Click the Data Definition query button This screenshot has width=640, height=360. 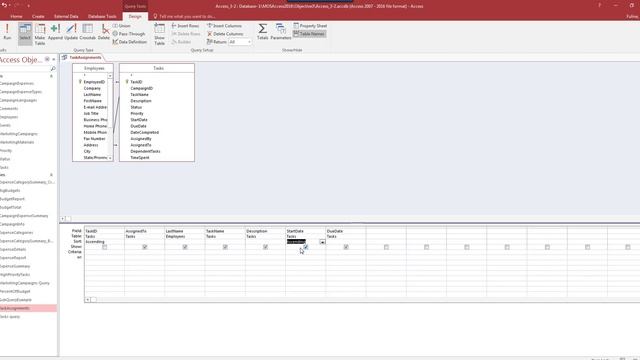coord(130,42)
